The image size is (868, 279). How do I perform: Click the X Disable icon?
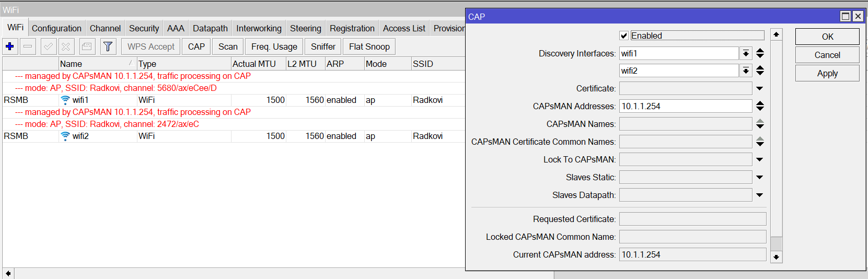pyautogui.click(x=66, y=47)
